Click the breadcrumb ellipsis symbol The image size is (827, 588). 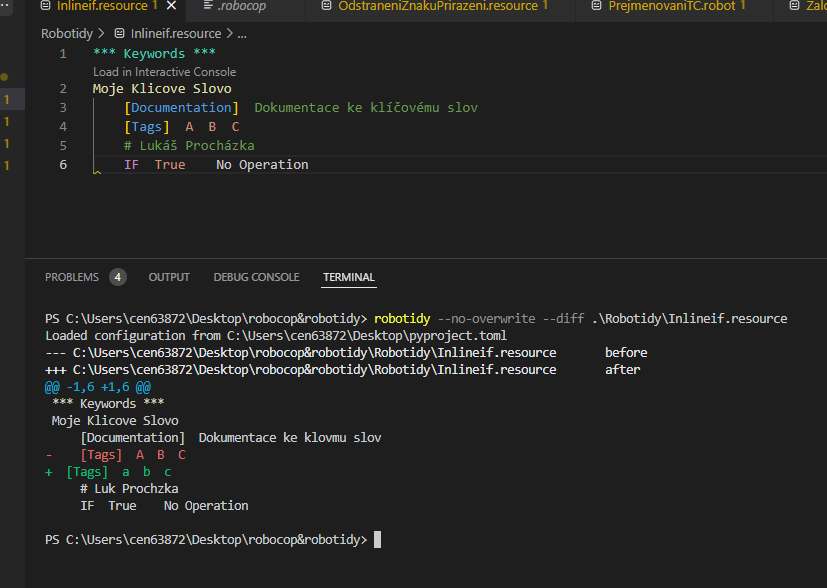click(242, 35)
